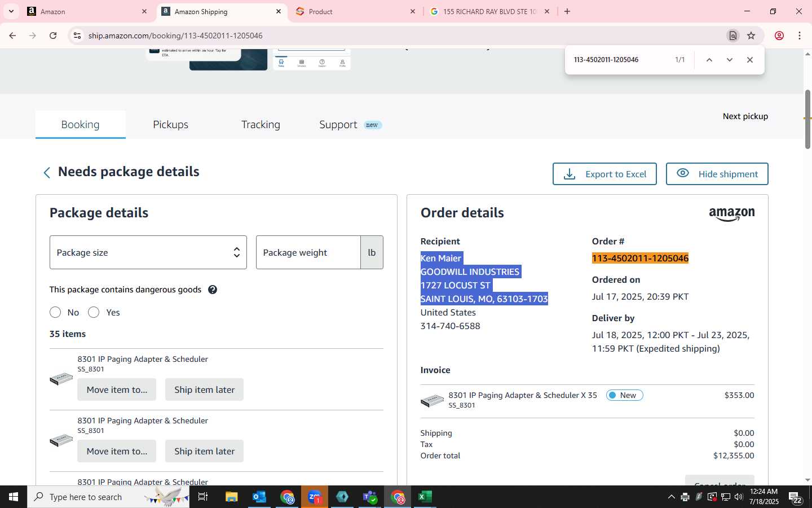
Task: Open File Explorer from the taskbar
Action: 231,497
